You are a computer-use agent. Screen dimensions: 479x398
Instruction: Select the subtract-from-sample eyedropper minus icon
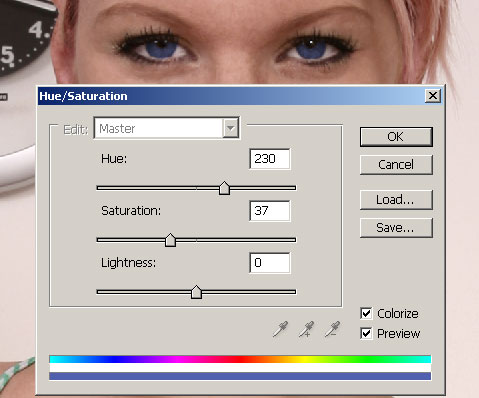pyautogui.click(x=332, y=329)
